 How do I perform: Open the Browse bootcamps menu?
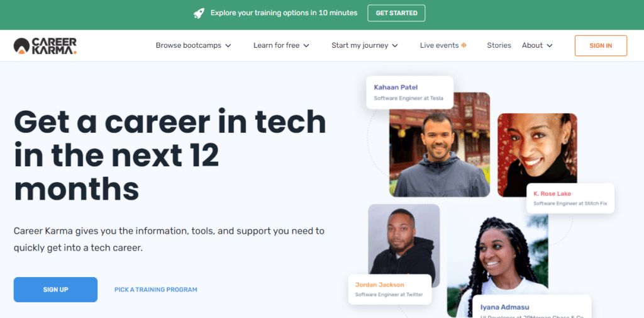[x=193, y=45]
